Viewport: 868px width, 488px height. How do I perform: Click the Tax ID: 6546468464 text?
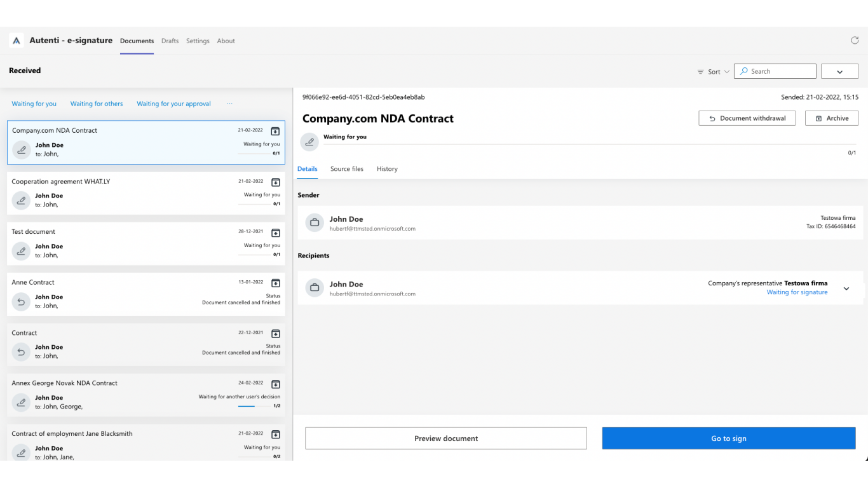coord(831,226)
